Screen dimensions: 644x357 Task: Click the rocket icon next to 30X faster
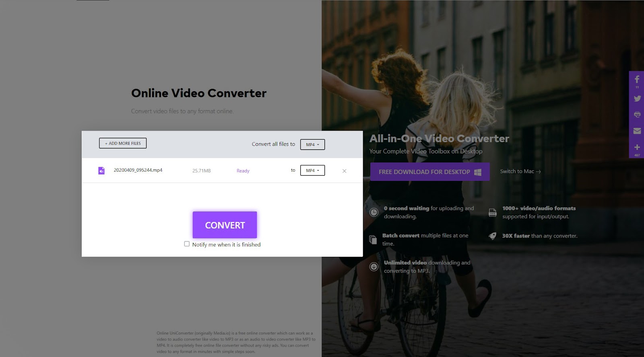(492, 236)
